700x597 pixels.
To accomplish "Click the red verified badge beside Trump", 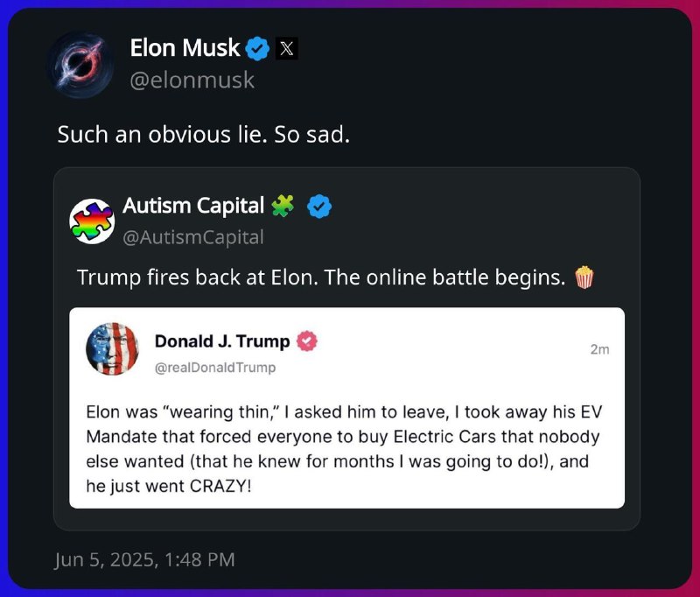I will click(307, 341).
